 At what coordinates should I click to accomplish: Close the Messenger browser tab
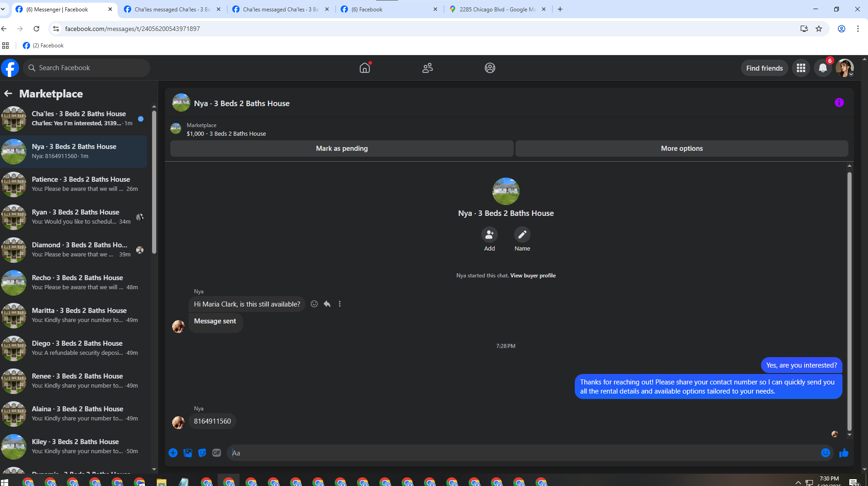coord(110,9)
